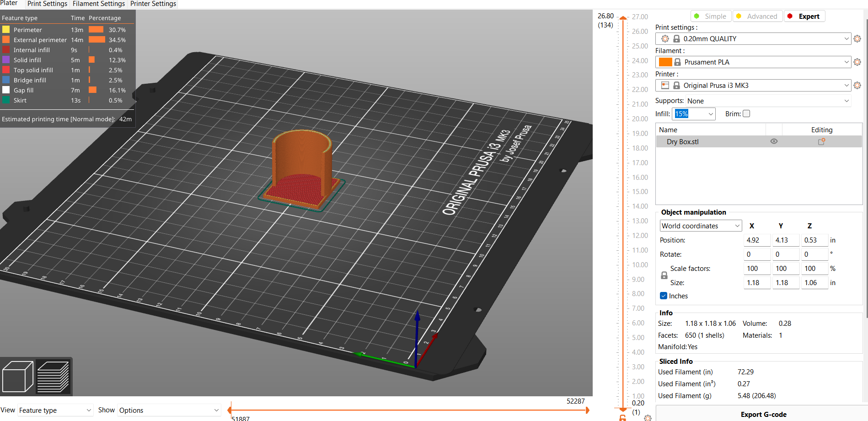Click the Skirt legend row
The height and width of the screenshot is (421, 868).
[x=67, y=100]
